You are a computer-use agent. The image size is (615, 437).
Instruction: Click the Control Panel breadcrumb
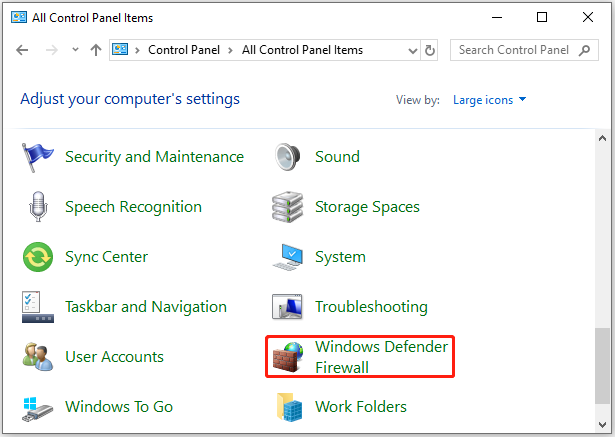pos(184,50)
